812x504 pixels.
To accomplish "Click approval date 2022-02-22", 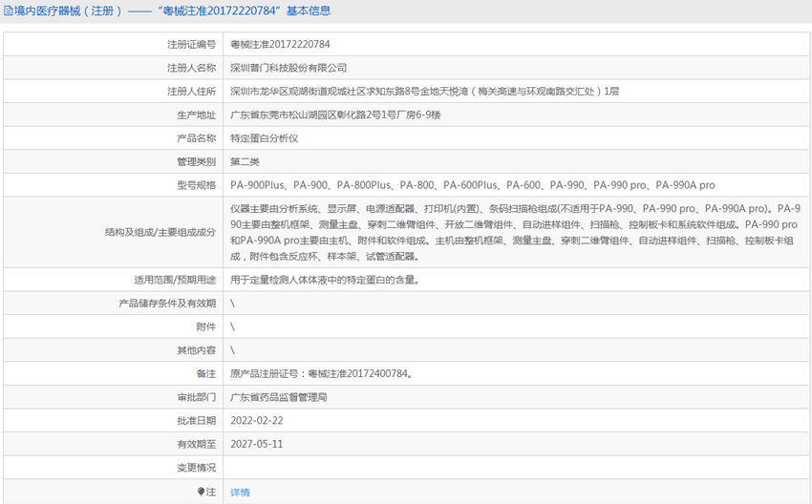I will pyautogui.click(x=257, y=421).
